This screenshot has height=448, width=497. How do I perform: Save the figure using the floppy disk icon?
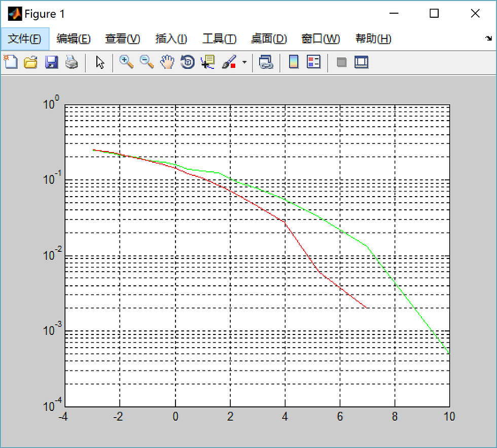click(x=51, y=62)
